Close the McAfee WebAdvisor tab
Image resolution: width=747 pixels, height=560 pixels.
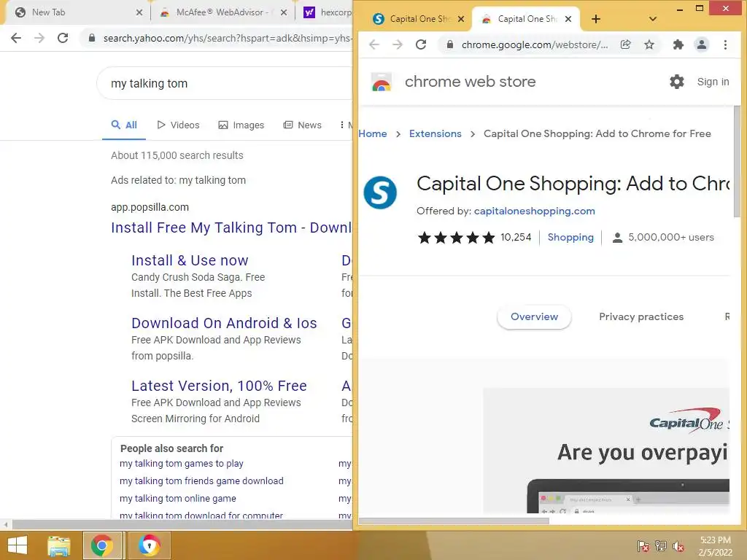[x=284, y=12]
